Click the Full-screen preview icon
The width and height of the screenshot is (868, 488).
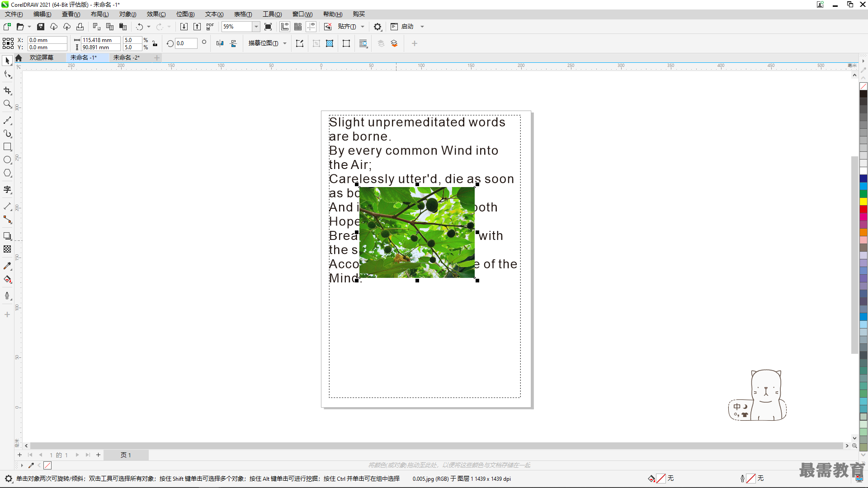(268, 27)
